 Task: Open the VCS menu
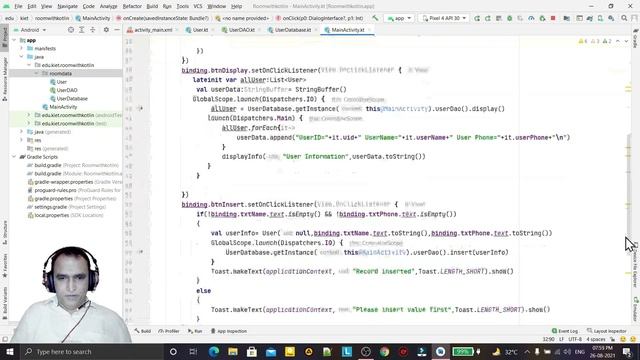tap(198, 6)
